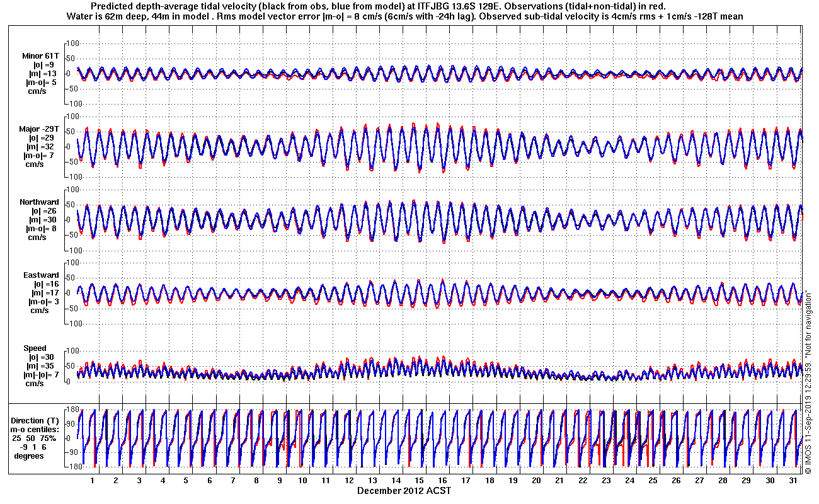Click the 'Minor 61T' panel label
The height and width of the screenshot is (504, 819).
(x=40, y=56)
